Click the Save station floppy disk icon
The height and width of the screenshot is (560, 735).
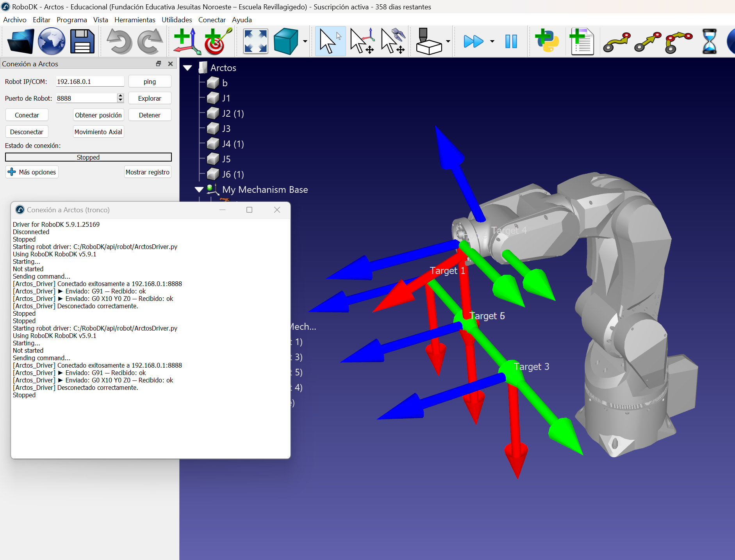[x=82, y=41]
